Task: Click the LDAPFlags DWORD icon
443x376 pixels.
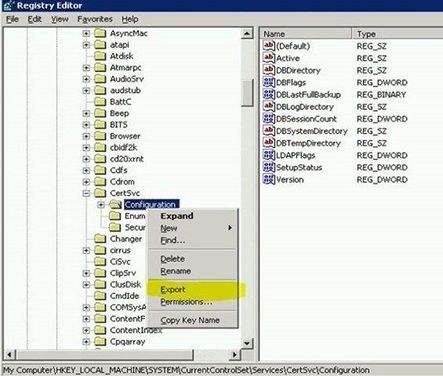Action: click(269, 155)
